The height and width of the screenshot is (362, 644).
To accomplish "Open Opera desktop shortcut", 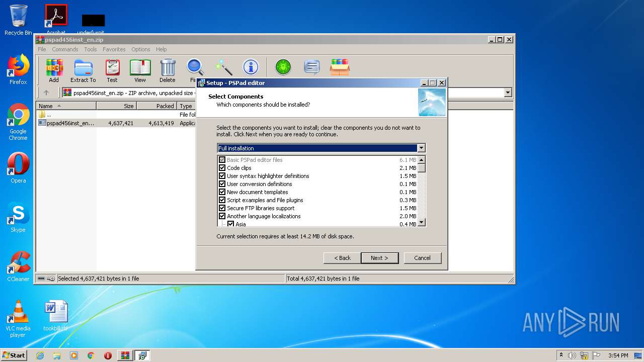I will [18, 168].
